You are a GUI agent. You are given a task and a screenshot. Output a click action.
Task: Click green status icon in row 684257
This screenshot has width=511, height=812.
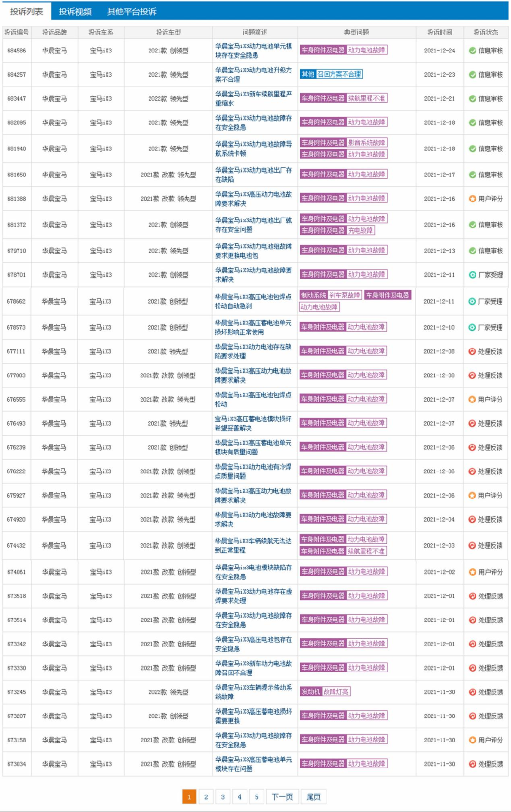coord(472,75)
